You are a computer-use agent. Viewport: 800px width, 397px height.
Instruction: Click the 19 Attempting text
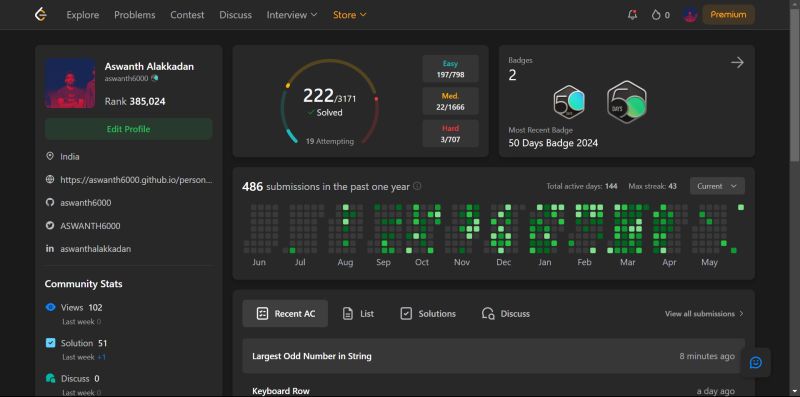click(x=330, y=141)
